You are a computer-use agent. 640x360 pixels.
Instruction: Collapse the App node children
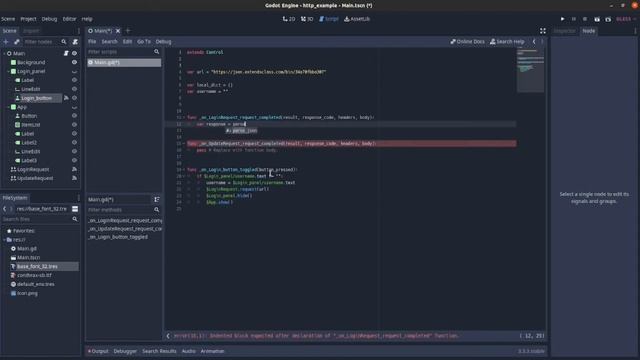(9, 107)
